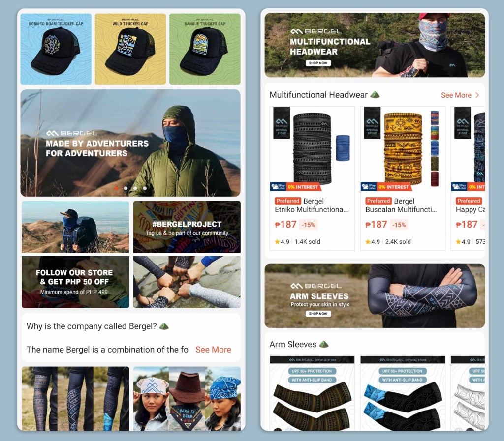
Task: Tap Follow Our Store PHP 50 off banner
Action: pyautogui.click(x=75, y=282)
